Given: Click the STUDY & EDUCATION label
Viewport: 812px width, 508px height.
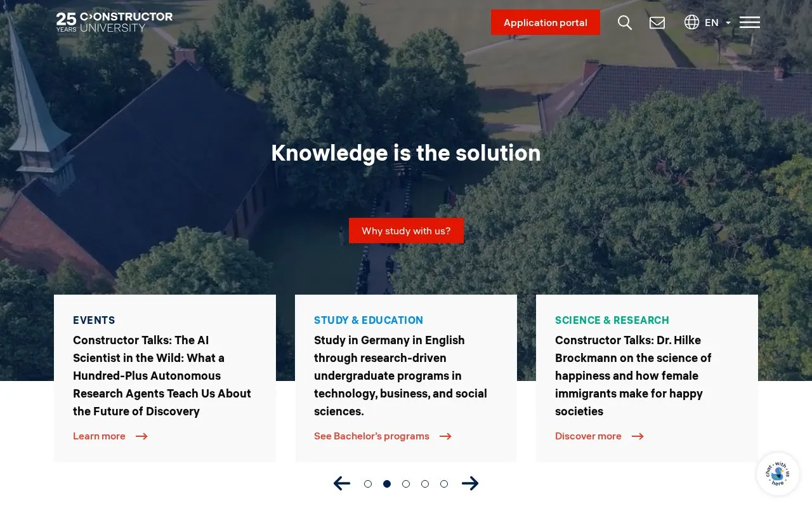Looking at the screenshot, I should [369, 320].
